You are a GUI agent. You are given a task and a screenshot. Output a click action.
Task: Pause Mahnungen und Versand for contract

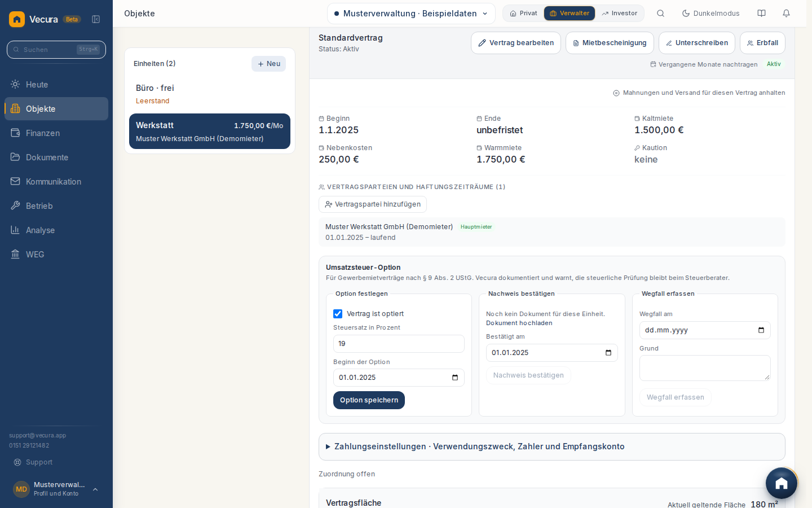(x=699, y=93)
